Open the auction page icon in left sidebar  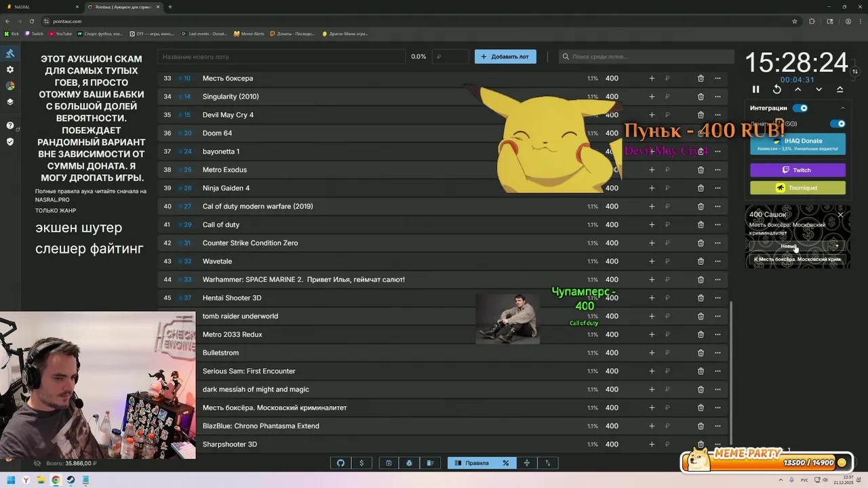point(10,54)
